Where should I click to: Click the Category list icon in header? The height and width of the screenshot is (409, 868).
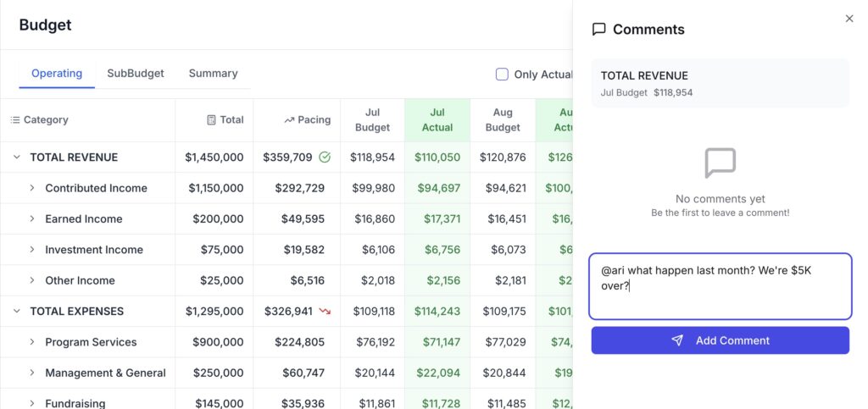[14, 120]
